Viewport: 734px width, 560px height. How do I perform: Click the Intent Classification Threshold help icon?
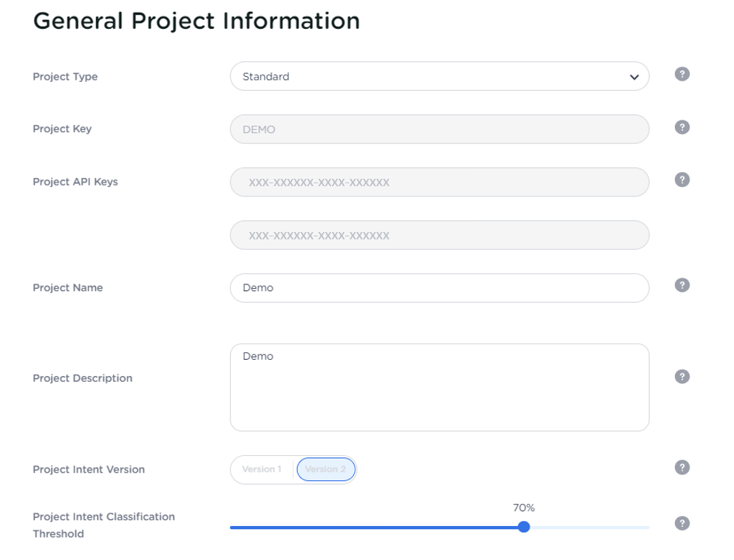[x=682, y=523]
